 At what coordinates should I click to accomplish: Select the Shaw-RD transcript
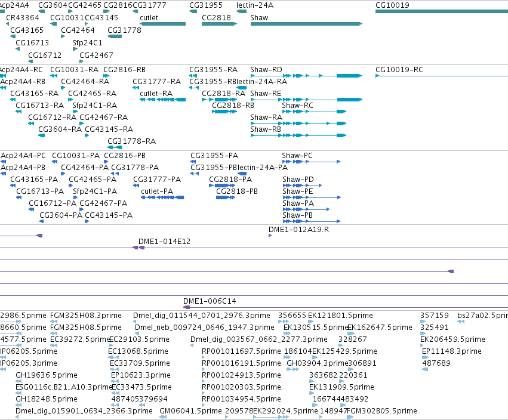coord(306,76)
